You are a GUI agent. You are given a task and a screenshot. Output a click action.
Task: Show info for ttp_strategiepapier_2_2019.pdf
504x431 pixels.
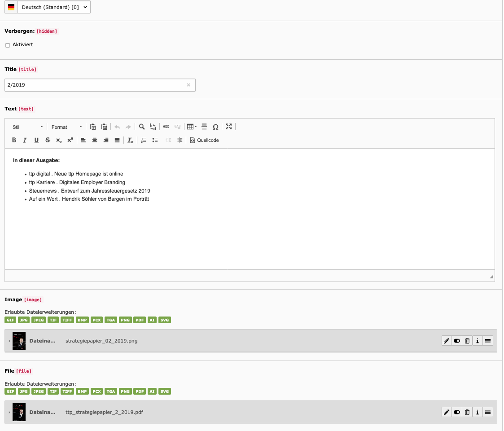(x=478, y=412)
